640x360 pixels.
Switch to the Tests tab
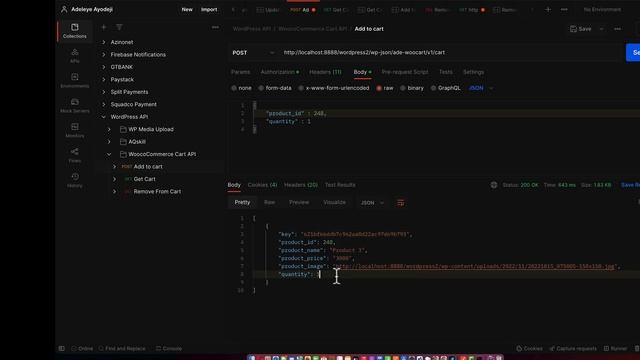click(x=446, y=72)
